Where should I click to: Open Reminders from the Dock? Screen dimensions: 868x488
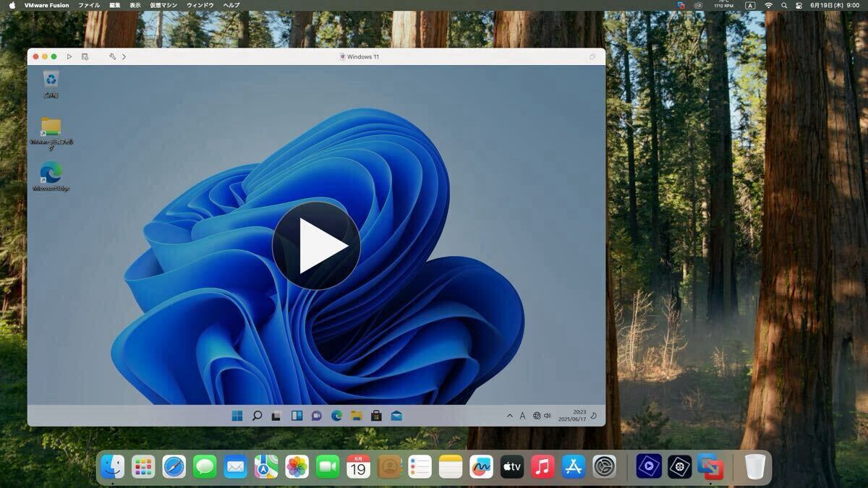tap(420, 467)
